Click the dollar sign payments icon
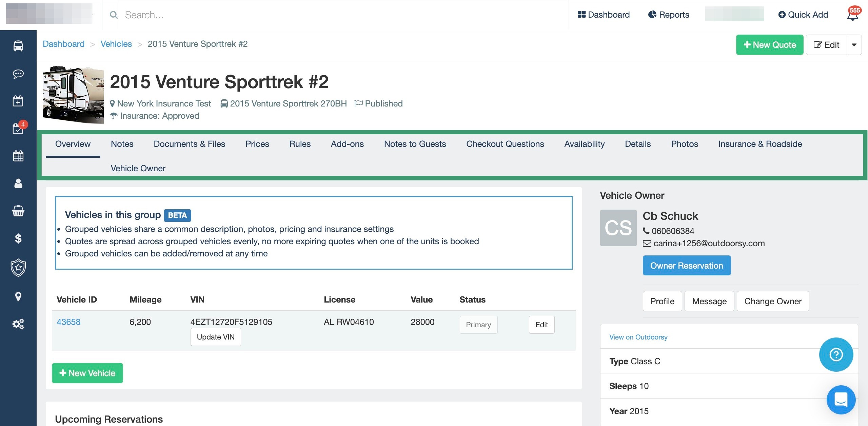This screenshot has height=426, width=868. (18, 238)
